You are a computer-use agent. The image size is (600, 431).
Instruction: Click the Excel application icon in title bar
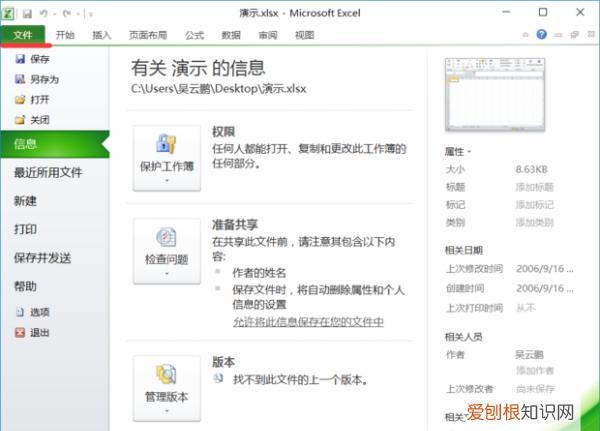(x=8, y=14)
